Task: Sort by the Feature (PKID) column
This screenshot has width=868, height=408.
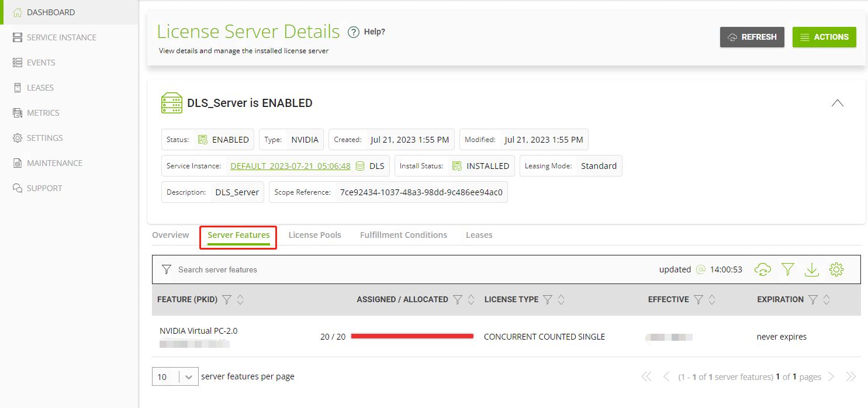Action: pos(240,300)
